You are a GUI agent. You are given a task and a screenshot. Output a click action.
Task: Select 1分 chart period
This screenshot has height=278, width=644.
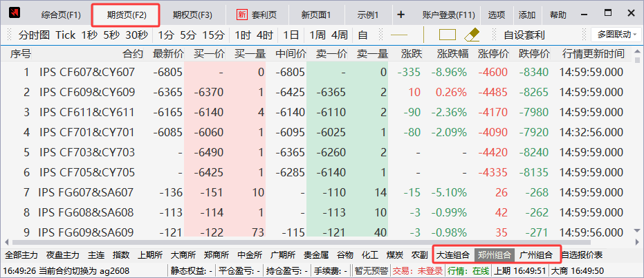(x=166, y=35)
